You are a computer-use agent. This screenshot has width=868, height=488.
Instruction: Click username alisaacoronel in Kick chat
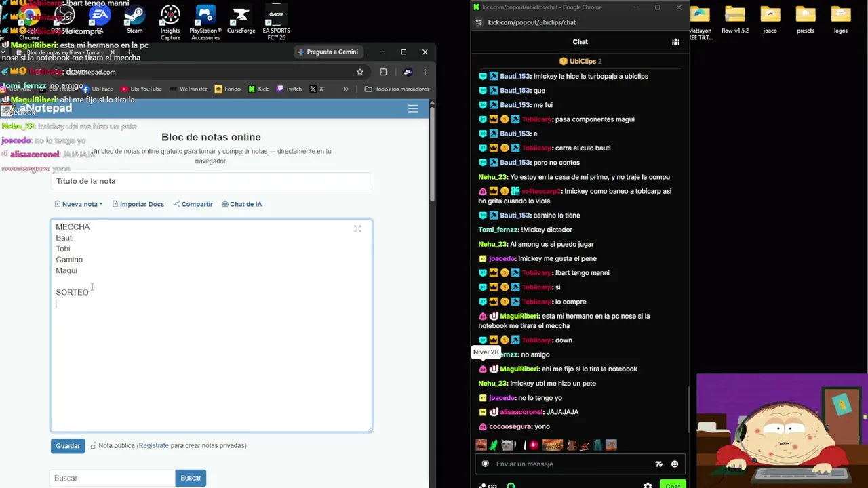521,412
